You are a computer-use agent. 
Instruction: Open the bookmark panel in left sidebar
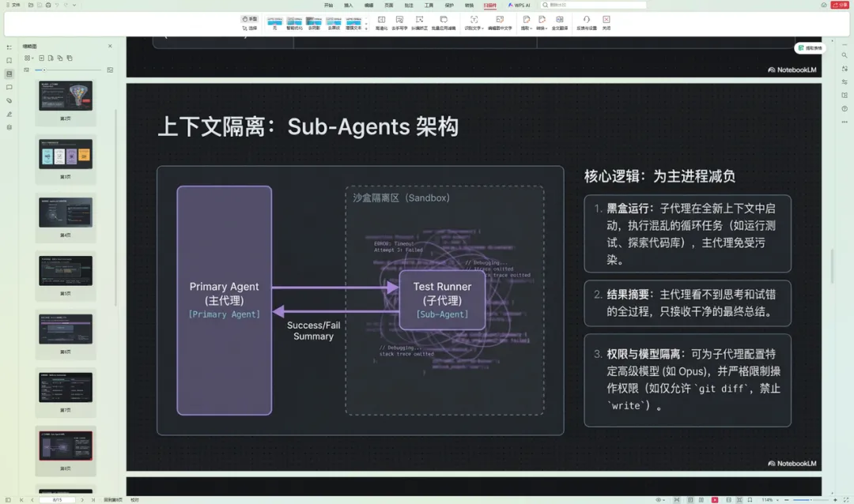pos(9,61)
